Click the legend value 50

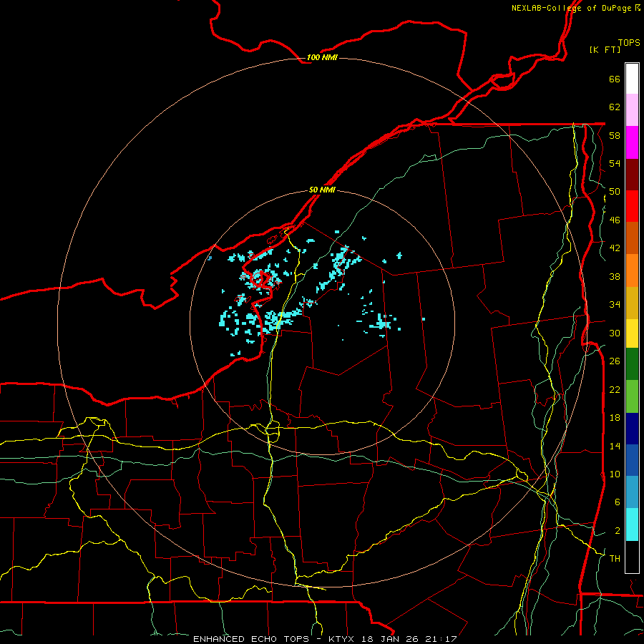pos(615,192)
